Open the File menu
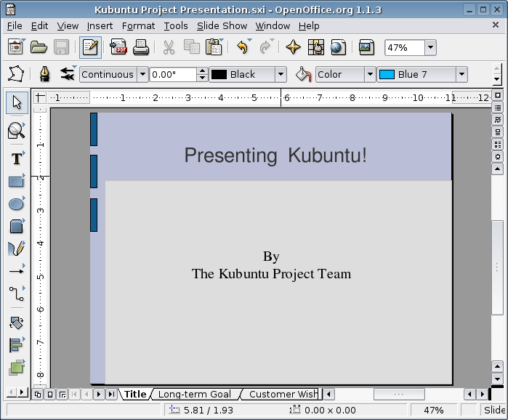 pyautogui.click(x=15, y=26)
